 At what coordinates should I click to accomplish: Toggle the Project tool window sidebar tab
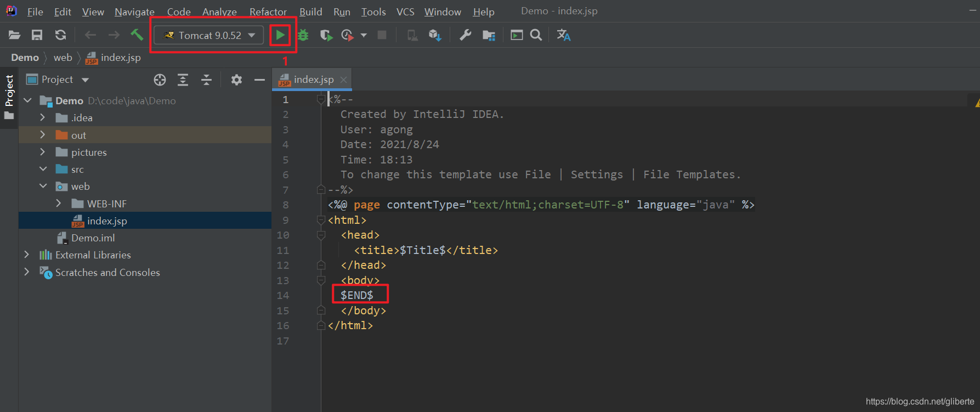point(9,97)
